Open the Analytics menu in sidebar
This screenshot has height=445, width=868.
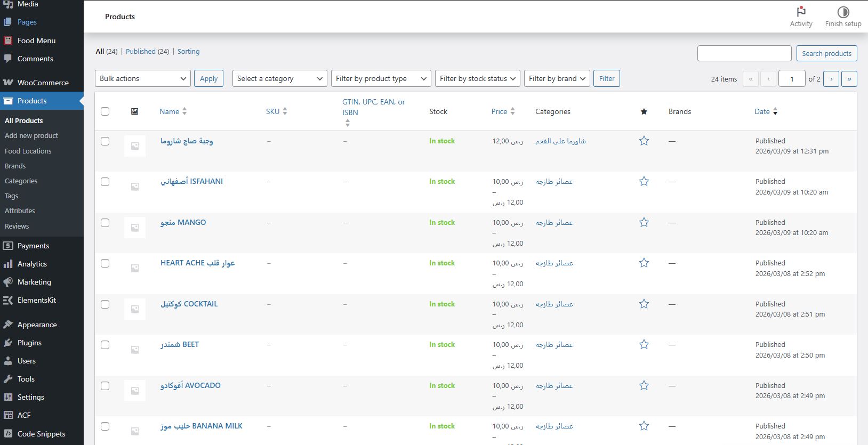(x=32, y=264)
